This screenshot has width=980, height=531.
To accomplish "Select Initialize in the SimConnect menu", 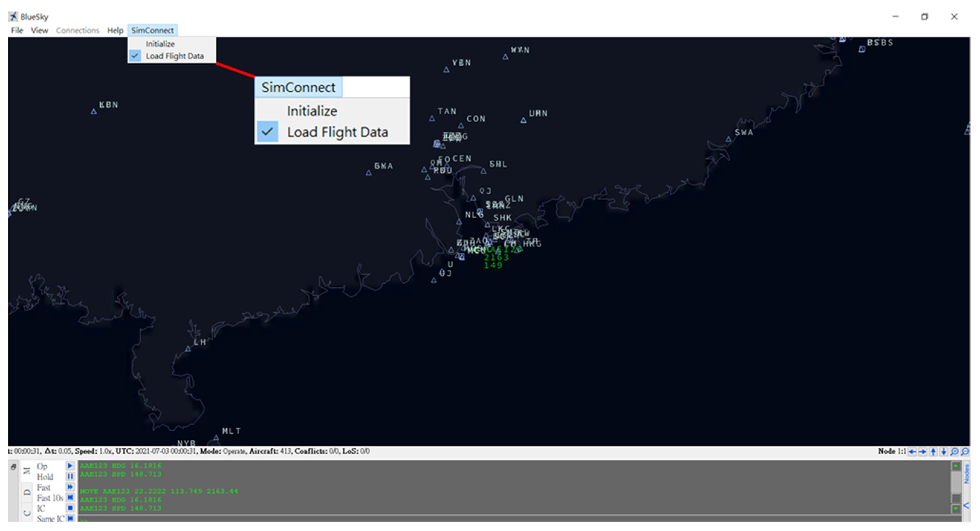I will (x=160, y=44).
